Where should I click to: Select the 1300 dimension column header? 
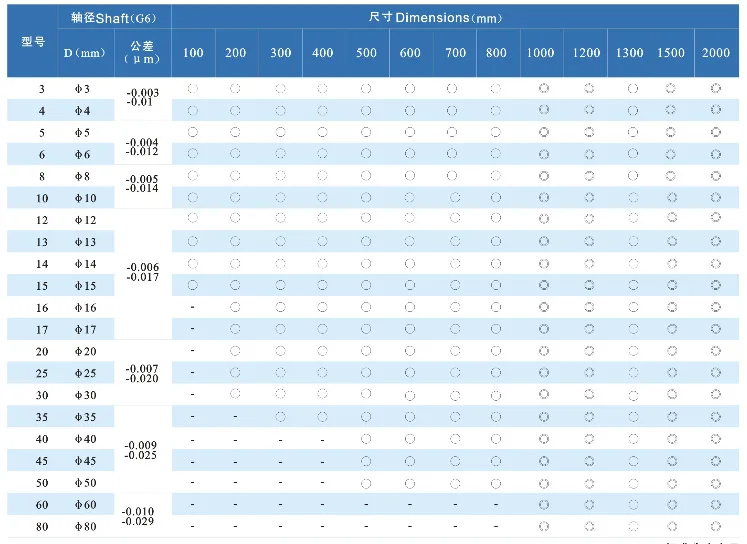(x=629, y=53)
